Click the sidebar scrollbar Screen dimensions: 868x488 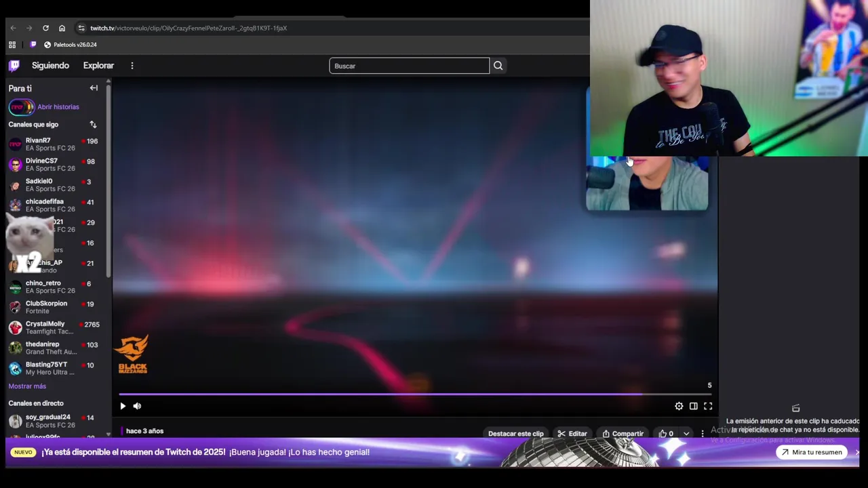pos(108,180)
